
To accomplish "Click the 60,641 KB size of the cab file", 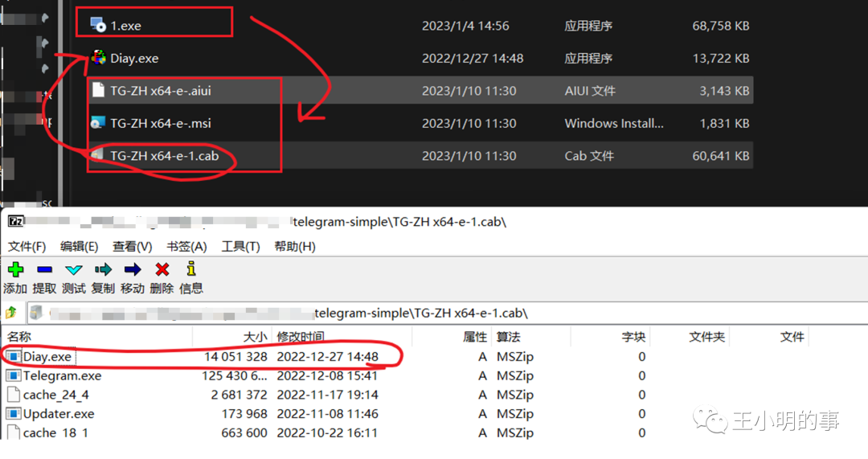I will coord(721,156).
